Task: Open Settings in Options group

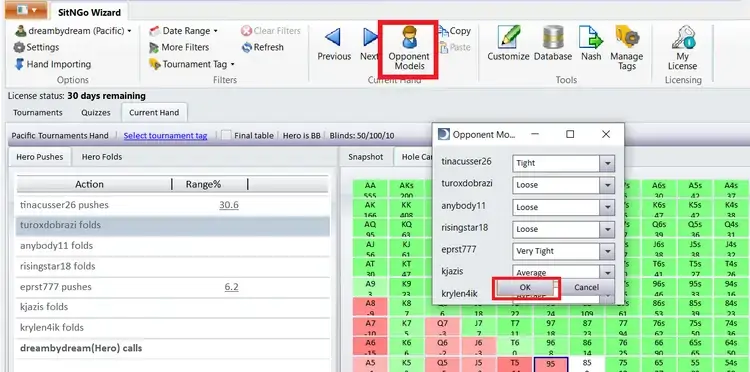Action: (37, 47)
